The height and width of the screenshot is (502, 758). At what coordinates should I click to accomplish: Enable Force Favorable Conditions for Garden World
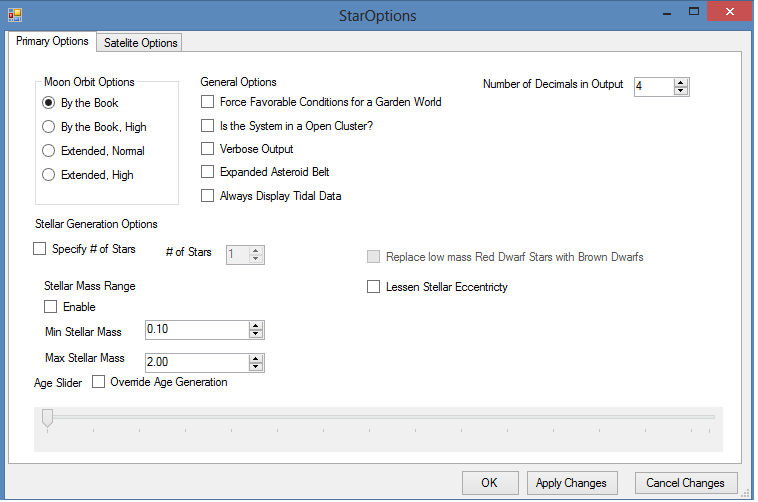[207, 102]
